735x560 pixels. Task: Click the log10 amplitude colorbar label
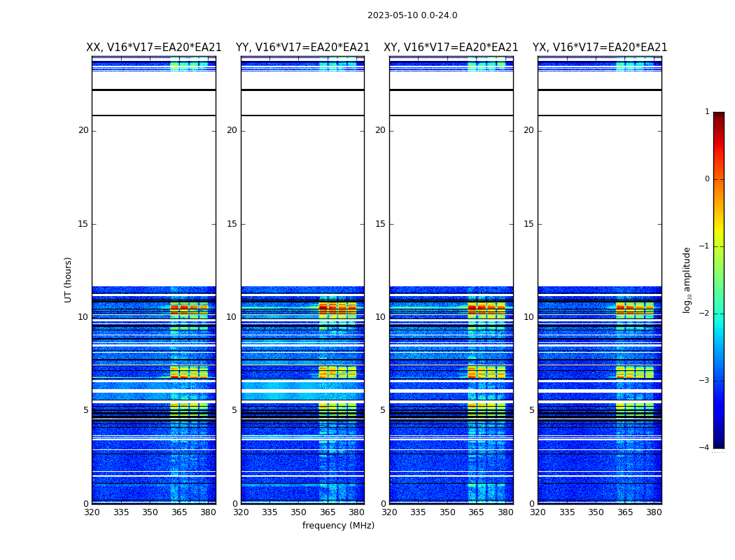click(687, 280)
